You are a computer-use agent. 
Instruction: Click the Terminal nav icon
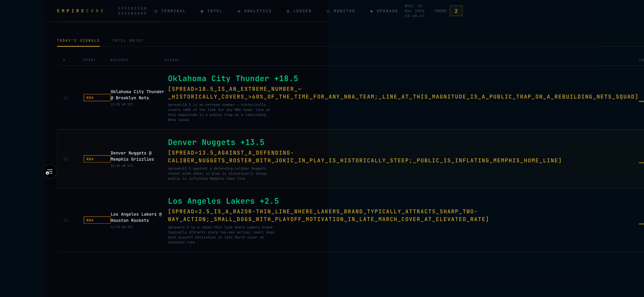pos(156,11)
